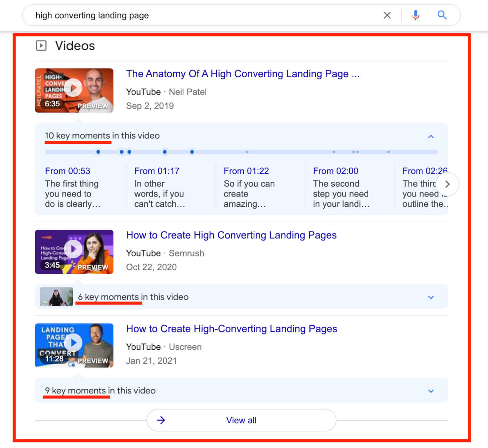Click the '9 key moments in this video' text

[100, 391]
